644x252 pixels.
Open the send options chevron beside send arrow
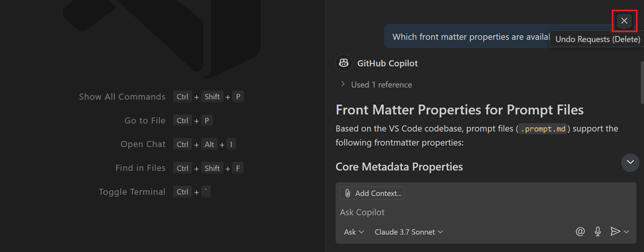pyautogui.click(x=626, y=232)
